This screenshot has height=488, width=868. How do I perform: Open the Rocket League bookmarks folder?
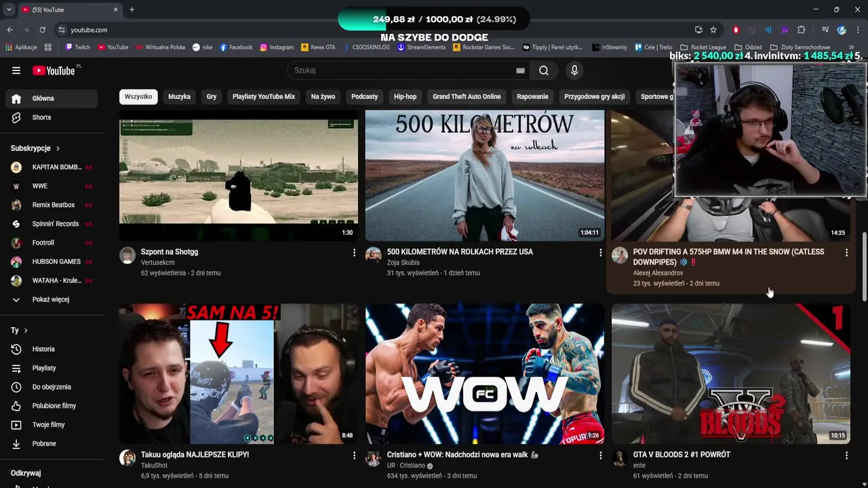pos(703,47)
